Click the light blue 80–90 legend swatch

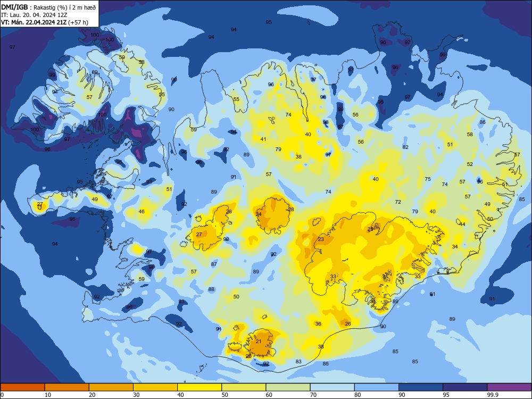[x=376, y=387]
